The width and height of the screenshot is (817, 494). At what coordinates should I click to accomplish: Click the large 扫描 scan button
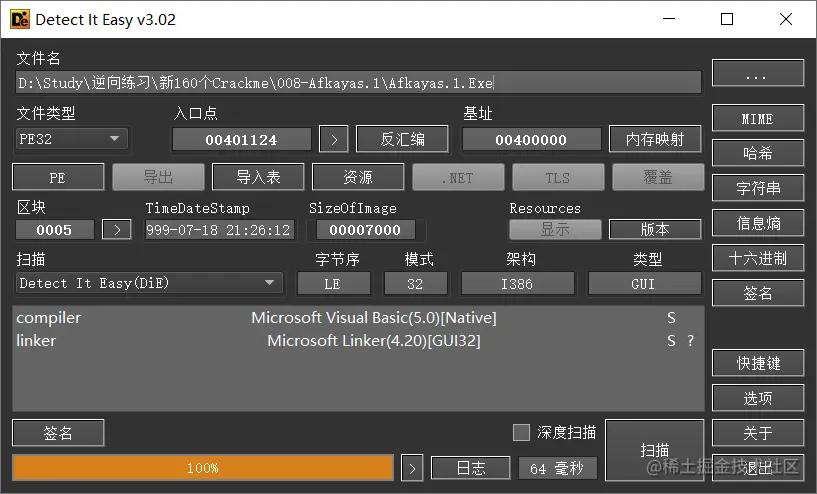pyautogui.click(x=654, y=450)
